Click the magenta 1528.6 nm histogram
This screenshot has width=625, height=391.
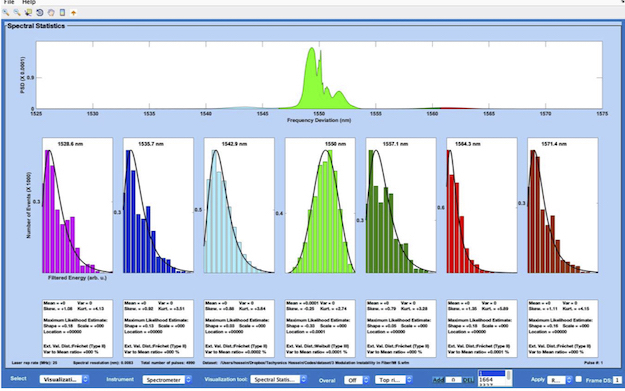pyautogui.click(x=77, y=205)
